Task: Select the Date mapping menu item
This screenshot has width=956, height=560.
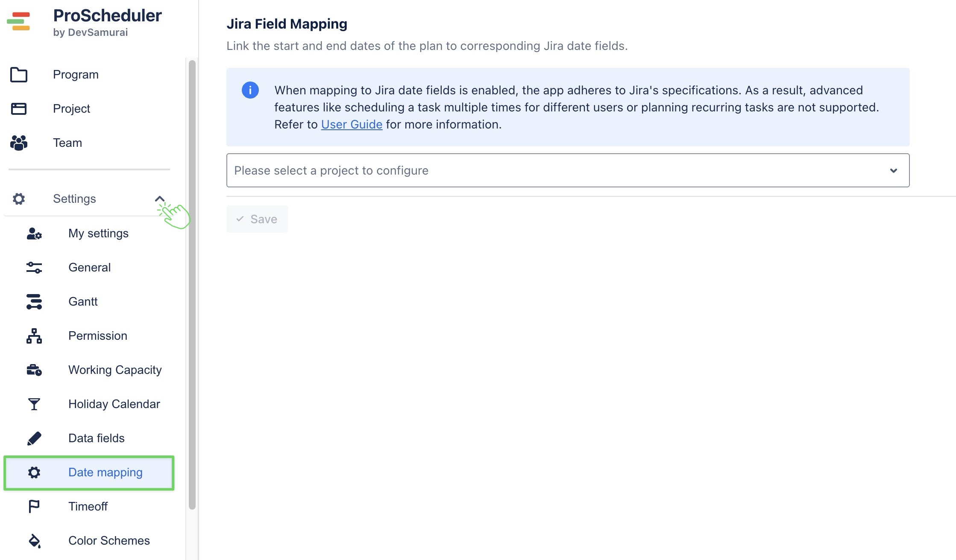Action: coord(105,472)
